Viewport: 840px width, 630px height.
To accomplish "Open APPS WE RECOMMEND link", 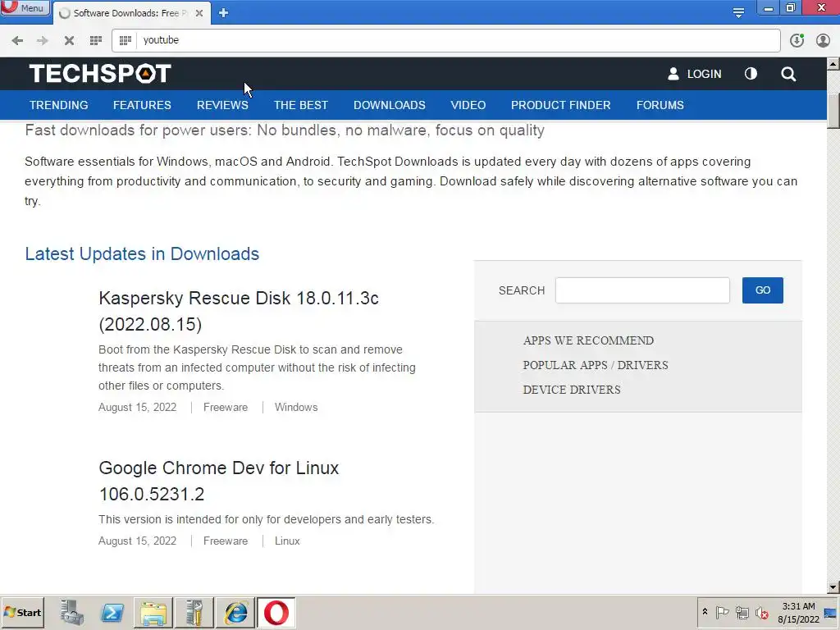I will pos(588,340).
